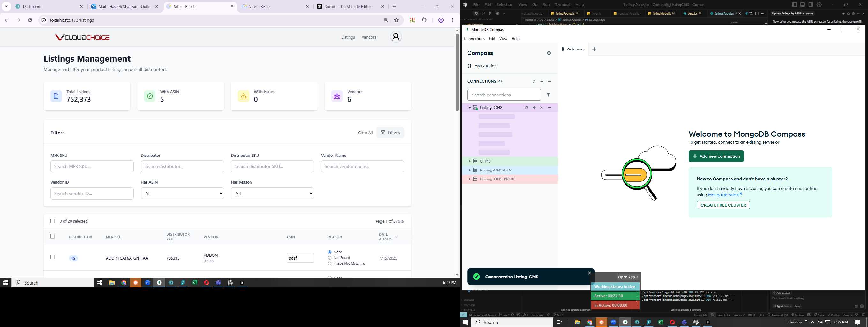
Task: Open Cursor settings gear in title bar
Action: point(819,5)
